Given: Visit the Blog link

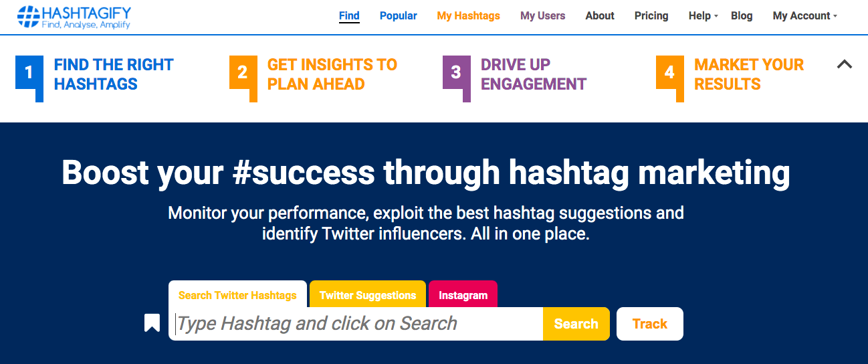Looking at the screenshot, I should pyautogui.click(x=742, y=16).
